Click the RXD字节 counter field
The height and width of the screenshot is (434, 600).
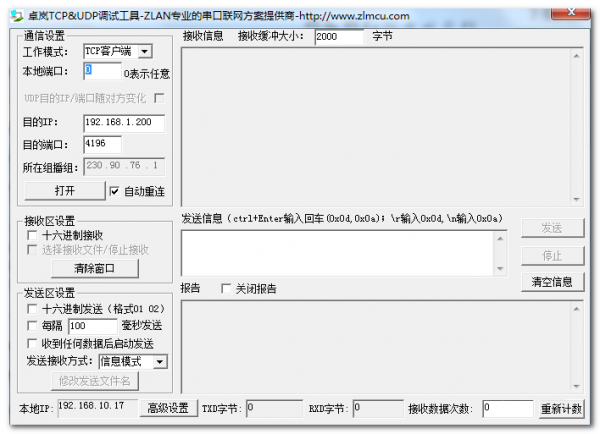click(x=378, y=408)
